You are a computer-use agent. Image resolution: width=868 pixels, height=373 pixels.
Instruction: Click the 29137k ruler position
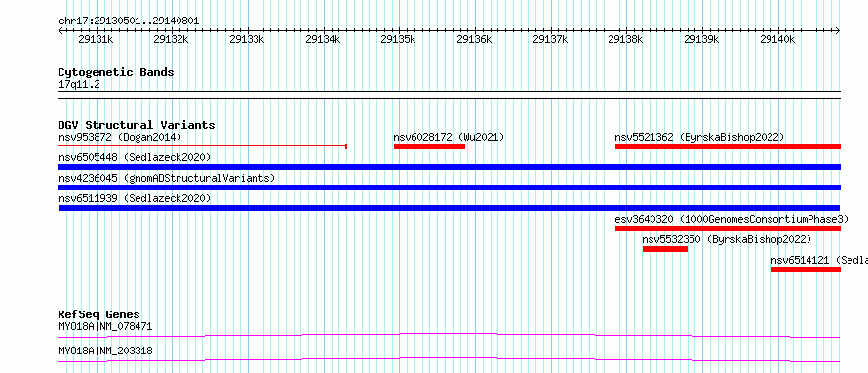[x=551, y=39]
